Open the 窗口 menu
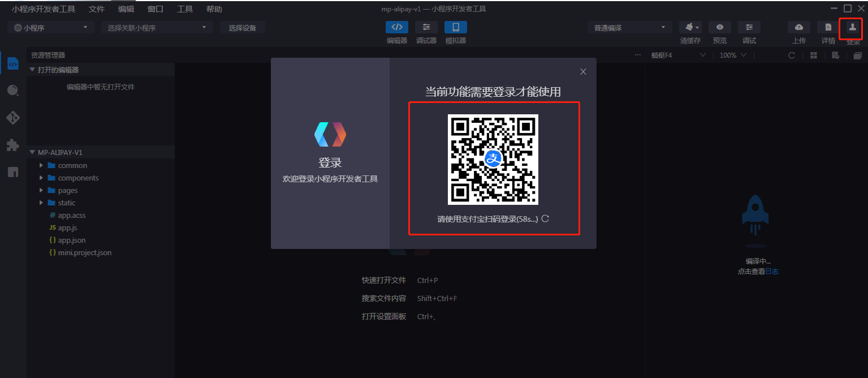This screenshot has width=868, height=378. [156, 9]
